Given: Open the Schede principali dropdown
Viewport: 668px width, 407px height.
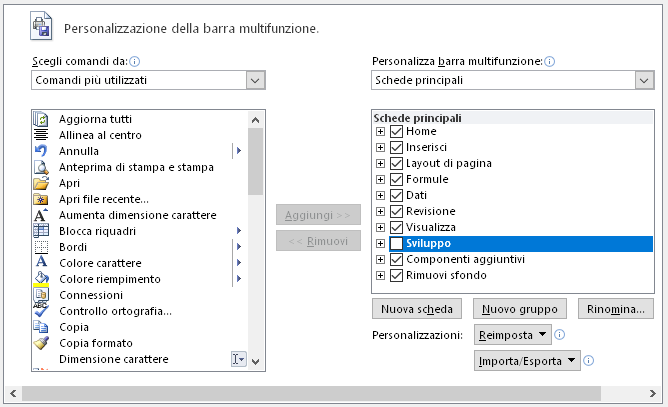Looking at the screenshot, I should click(644, 80).
